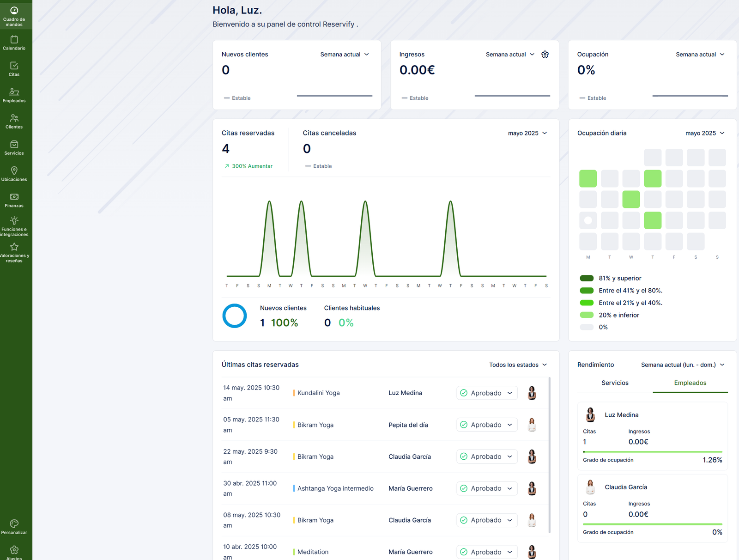The image size is (739, 560).
Task: Open Ashtanga Yoga intermedio appointment
Action: pyautogui.click(x=335, y=488)
